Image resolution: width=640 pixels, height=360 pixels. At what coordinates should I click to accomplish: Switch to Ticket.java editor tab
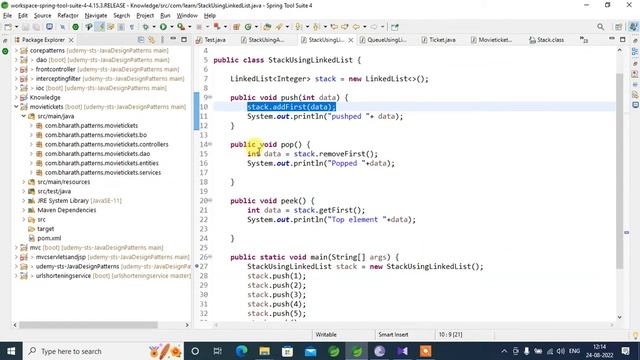[438, 40]
